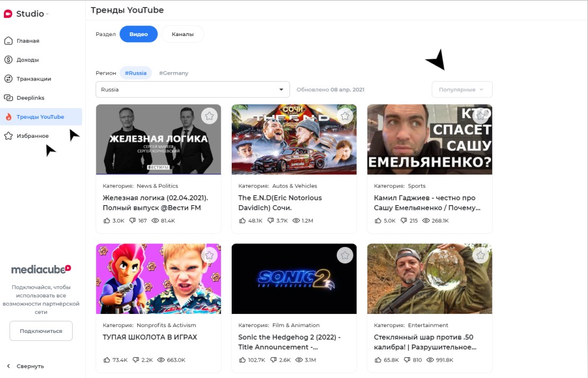Favorite the Камил Гаджиев video with its star
Image resolution: width=588 pixels, height=378 pixels.
(481, 116)
